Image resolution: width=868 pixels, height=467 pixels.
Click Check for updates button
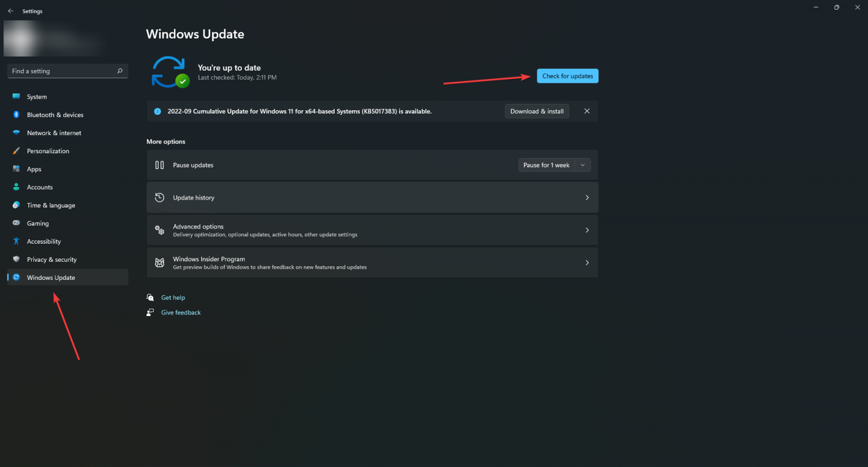tap(567, 76)
